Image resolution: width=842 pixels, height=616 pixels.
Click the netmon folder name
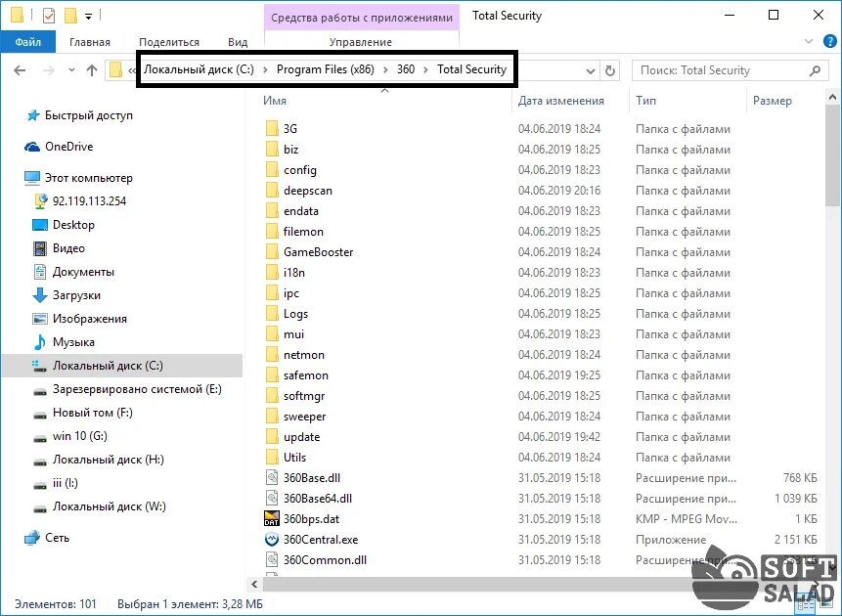[x=304, y=355]
